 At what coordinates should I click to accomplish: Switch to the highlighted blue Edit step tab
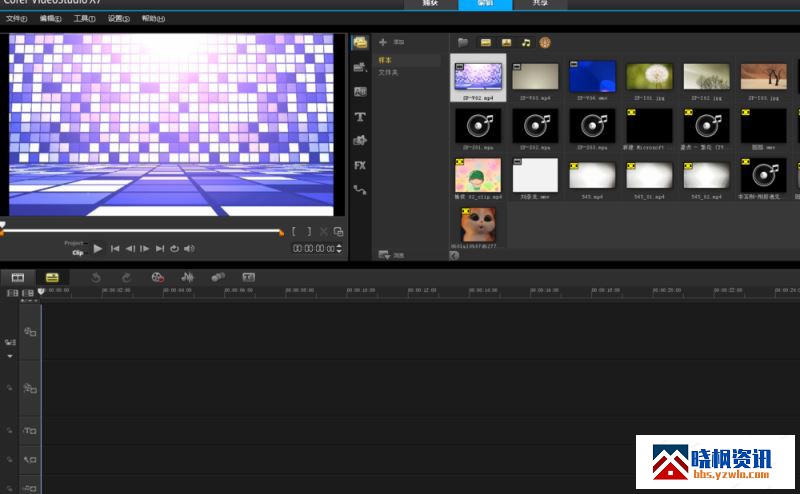(x=485, y=4)
